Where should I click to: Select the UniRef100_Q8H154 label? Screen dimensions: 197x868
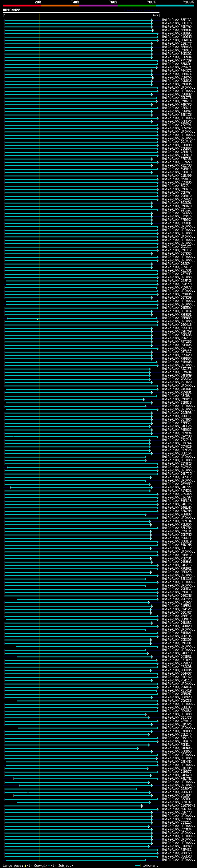tap(177, 453)
